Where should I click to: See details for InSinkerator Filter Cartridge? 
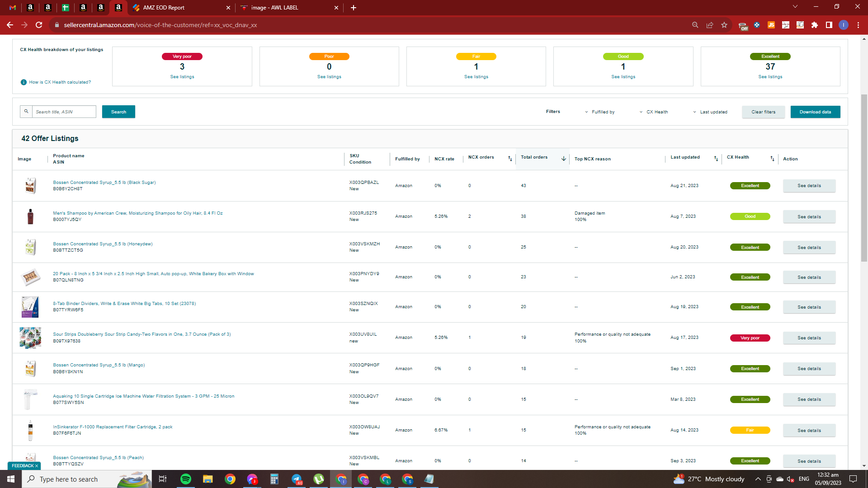click(809, 431)
